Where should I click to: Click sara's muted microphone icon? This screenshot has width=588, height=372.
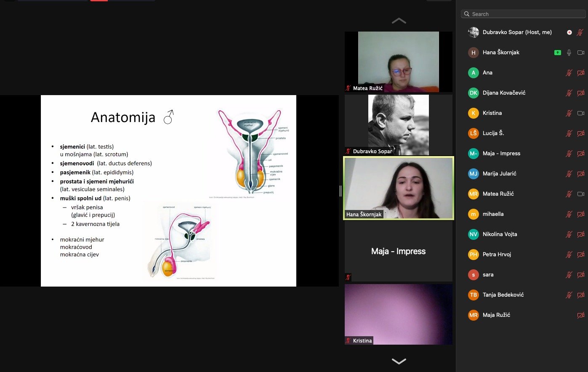[x=569, y=275]
